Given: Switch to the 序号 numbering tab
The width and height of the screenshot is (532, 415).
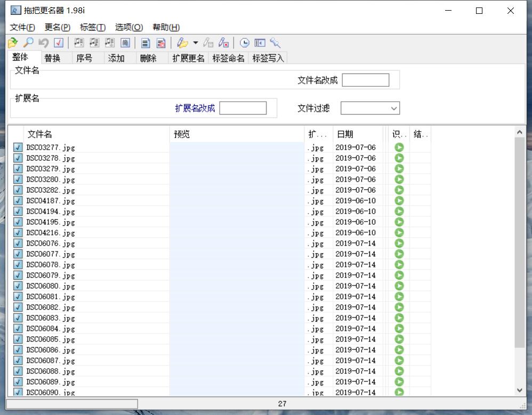Looking at the screenshot, I should [x=85, y=58].
